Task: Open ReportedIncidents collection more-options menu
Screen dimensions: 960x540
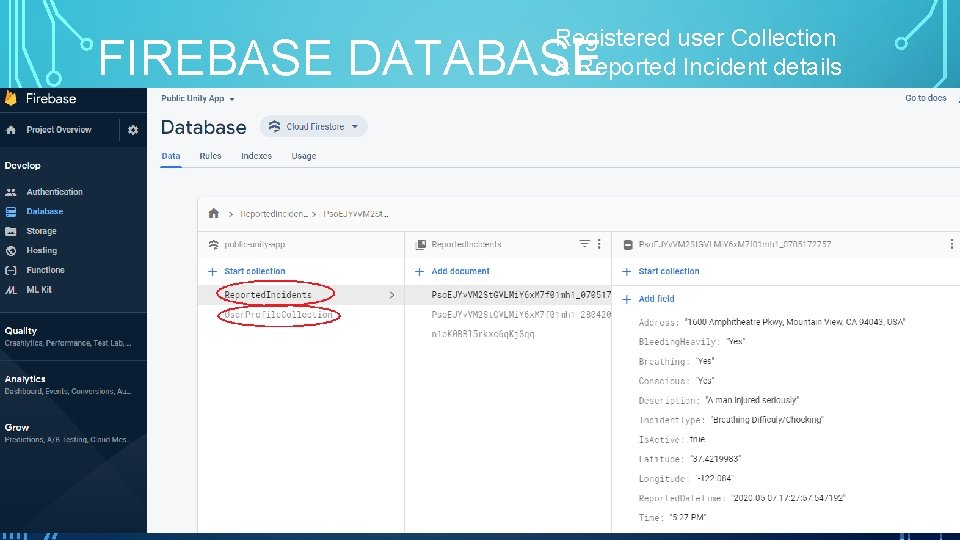Action: pyautogui.click(x=599, y=244)
